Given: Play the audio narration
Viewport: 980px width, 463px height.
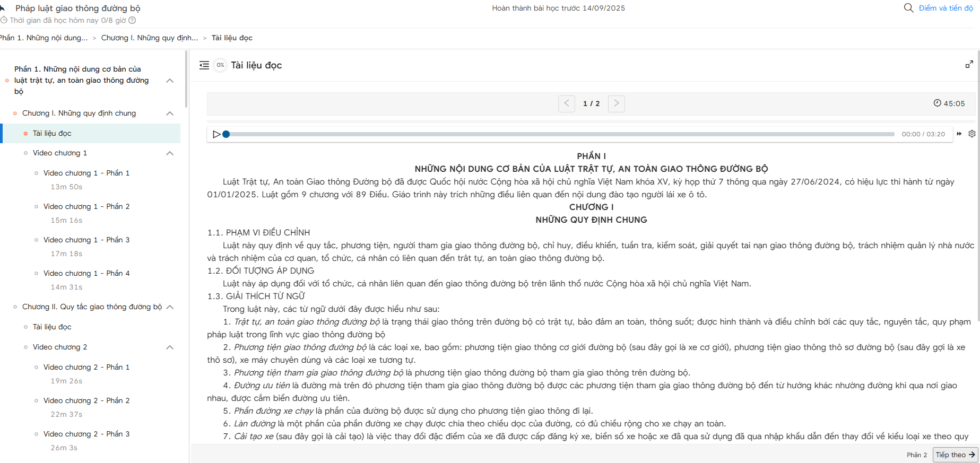Looking at the screenshot, I should pos(216,134).
